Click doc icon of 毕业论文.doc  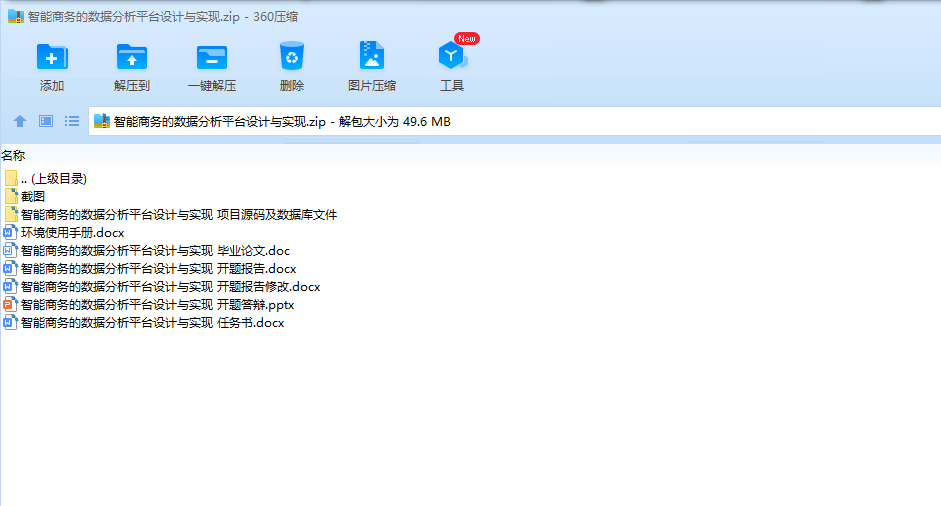point(10,250)
